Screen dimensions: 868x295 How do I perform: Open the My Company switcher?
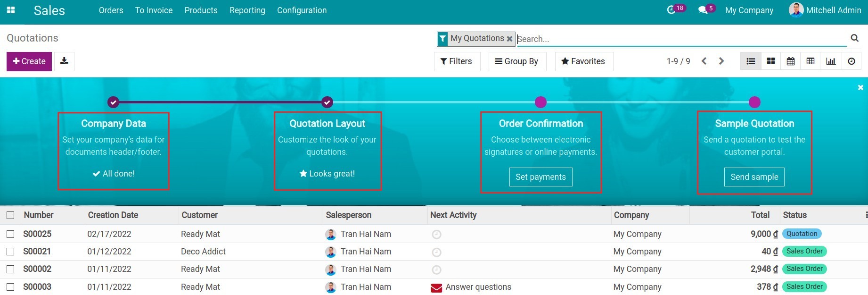(x=749, y=10)
